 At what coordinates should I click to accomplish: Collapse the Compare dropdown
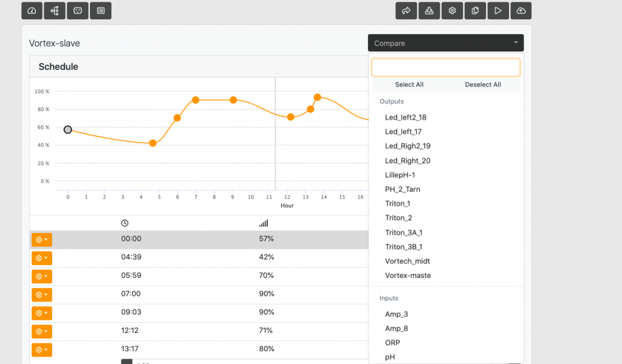(445, 43)
